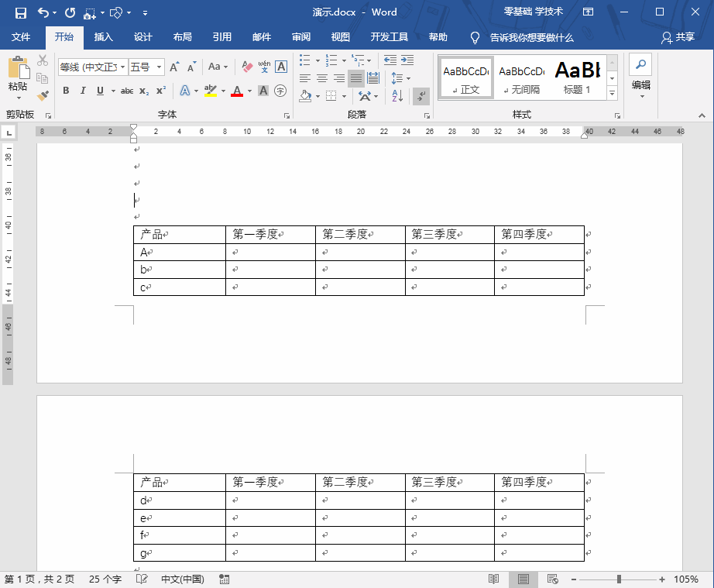
Task: Switch to the 引用 tab
Action: (222, 37)
